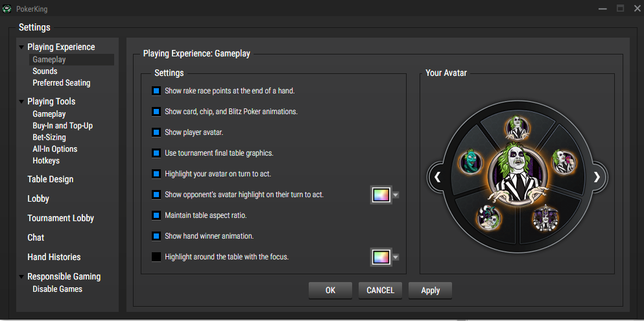Image resolution: width=644 pixels, height=321 pixels.
Task: Disable Show hand winner animation
Action: (x=156, y=236)
